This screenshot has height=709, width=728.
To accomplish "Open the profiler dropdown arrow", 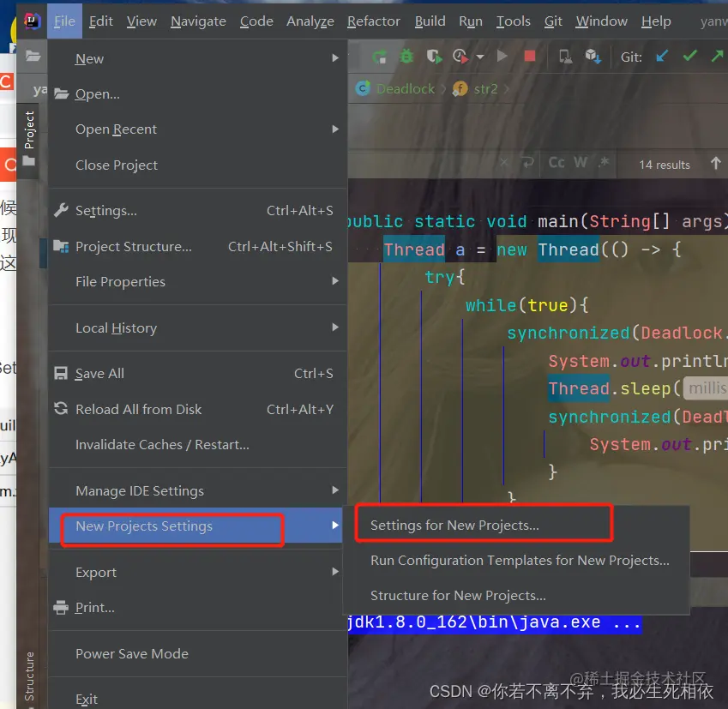I will click(x=480, y=57).
